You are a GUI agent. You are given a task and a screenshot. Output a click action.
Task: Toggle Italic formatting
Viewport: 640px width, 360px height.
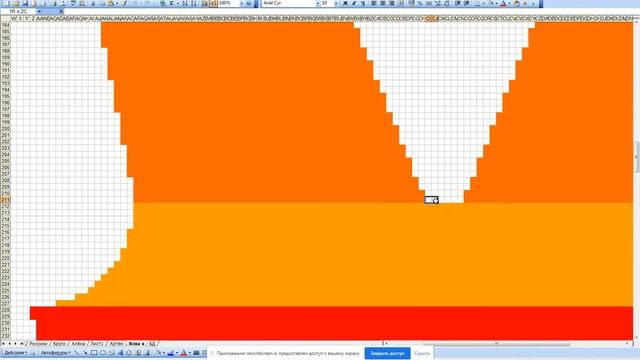(354, 3)
